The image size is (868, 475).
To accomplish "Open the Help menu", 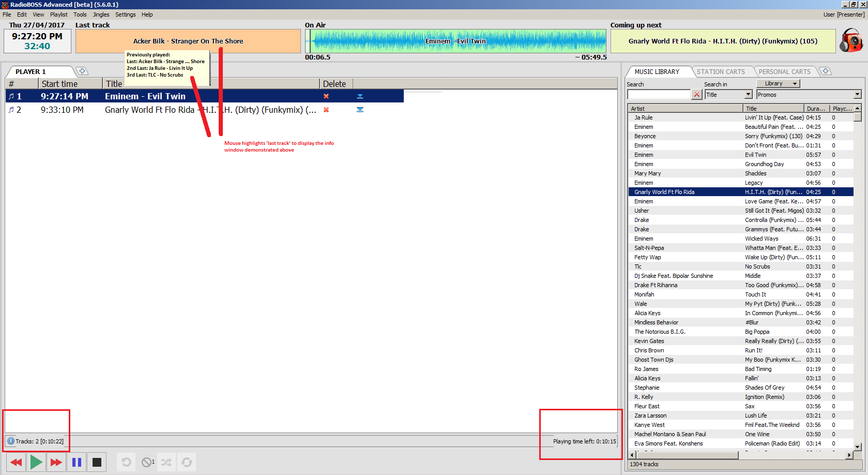I will tap(147, 14).
